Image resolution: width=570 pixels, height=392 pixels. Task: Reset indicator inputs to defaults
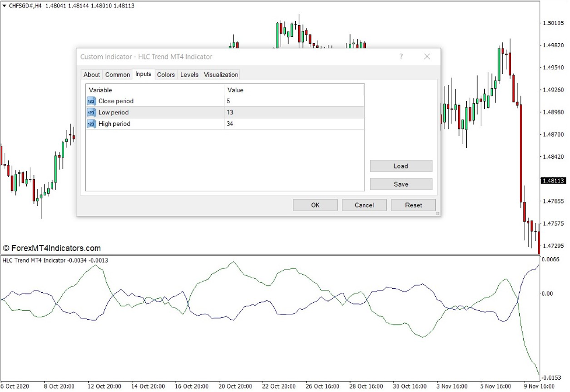point(413,205)
